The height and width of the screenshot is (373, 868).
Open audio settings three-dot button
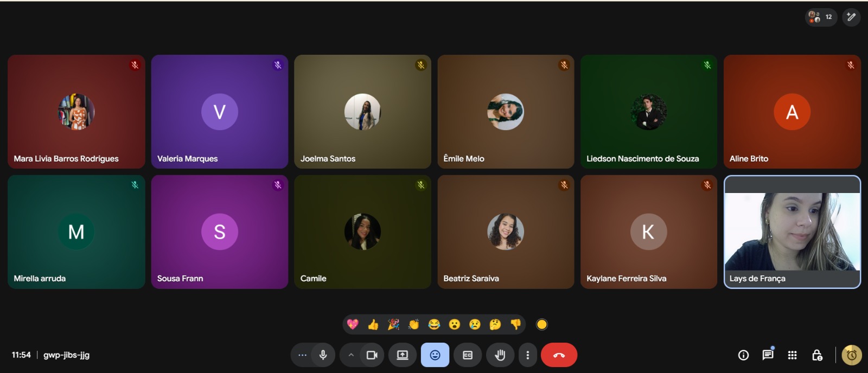tap(302, 355)
